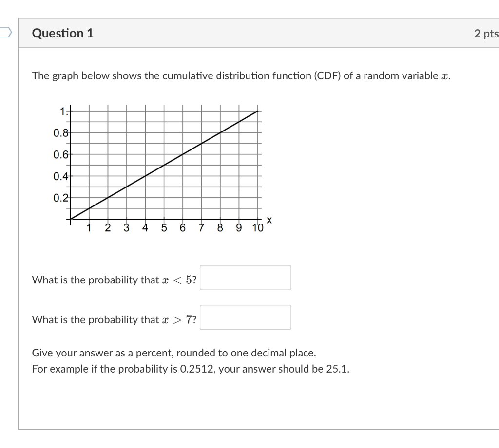Click the x < 5 answer box
This screenshot has width=499, height=448.
click(x=246, y=277)
